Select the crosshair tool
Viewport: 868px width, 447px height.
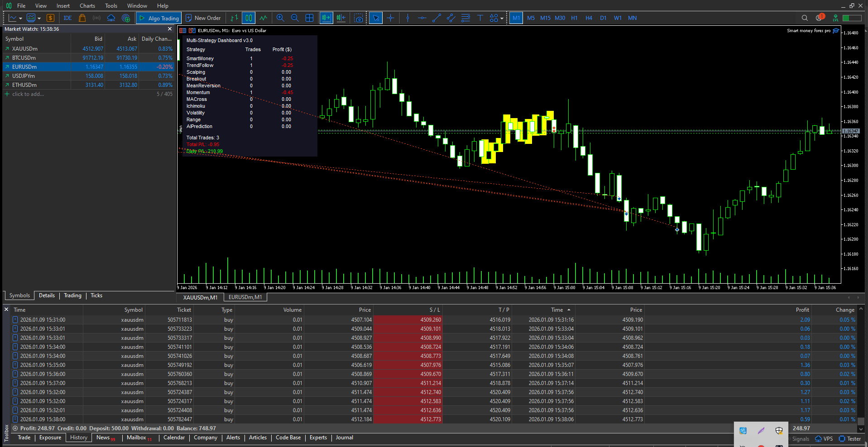pyautogui.click(x=390, y=18)
